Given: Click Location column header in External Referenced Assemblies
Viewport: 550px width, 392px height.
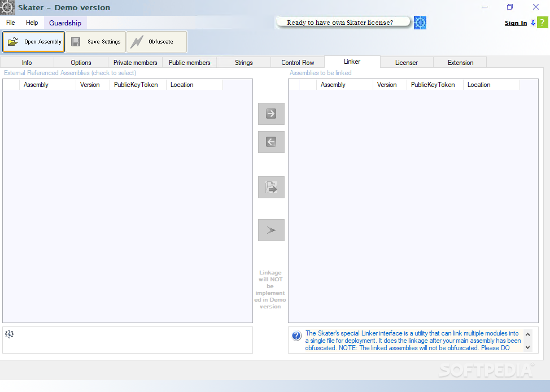Looking at the screenshot, I should coord(195,85).
